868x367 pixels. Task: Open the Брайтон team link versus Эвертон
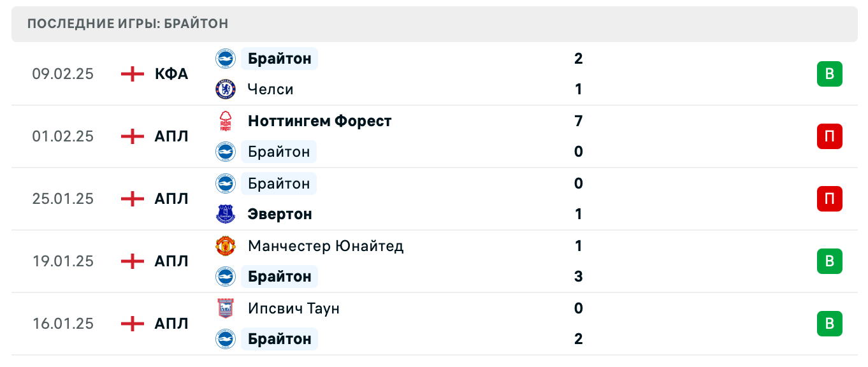(278, 183)
